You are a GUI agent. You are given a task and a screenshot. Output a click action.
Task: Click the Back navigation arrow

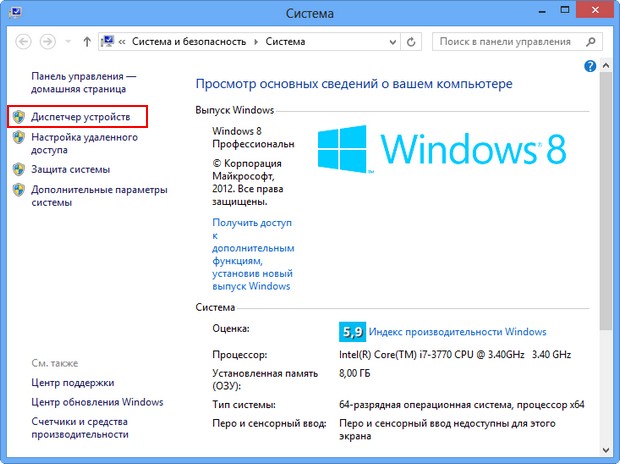coord(22,42)
